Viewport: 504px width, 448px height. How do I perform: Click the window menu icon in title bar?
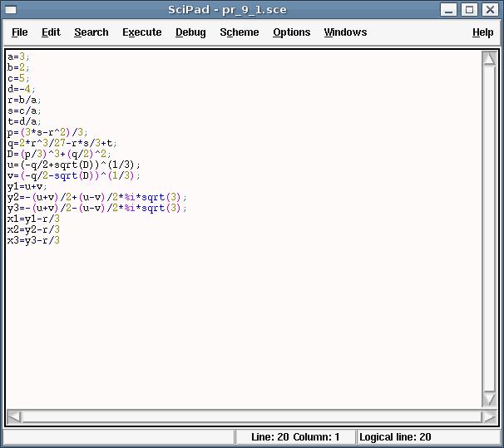pyautogui.click(x=11, y=10)
